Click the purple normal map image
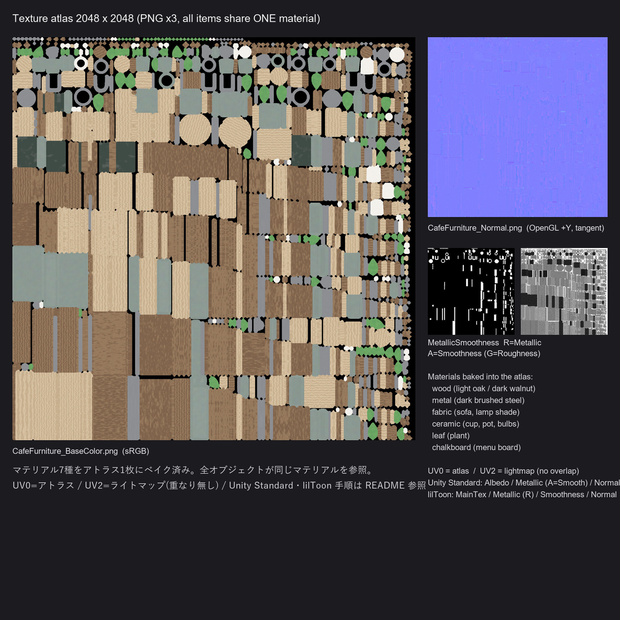620x620 pixels. pos(518,127)
